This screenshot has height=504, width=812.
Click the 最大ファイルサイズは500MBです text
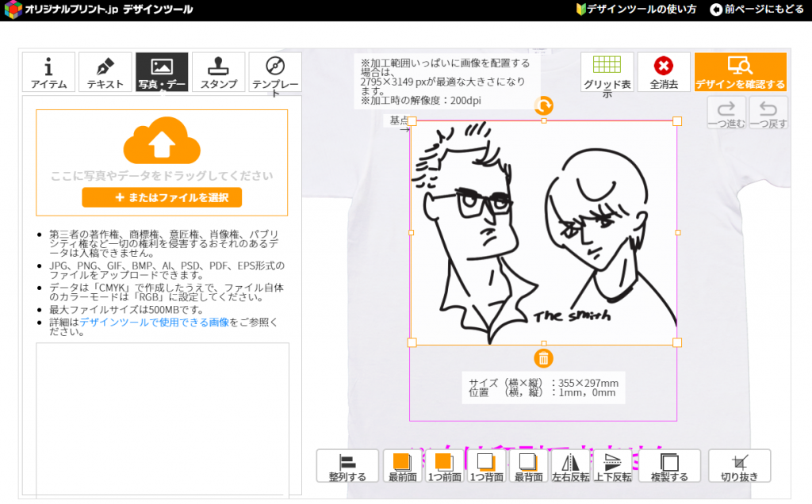tap(126, 310)
